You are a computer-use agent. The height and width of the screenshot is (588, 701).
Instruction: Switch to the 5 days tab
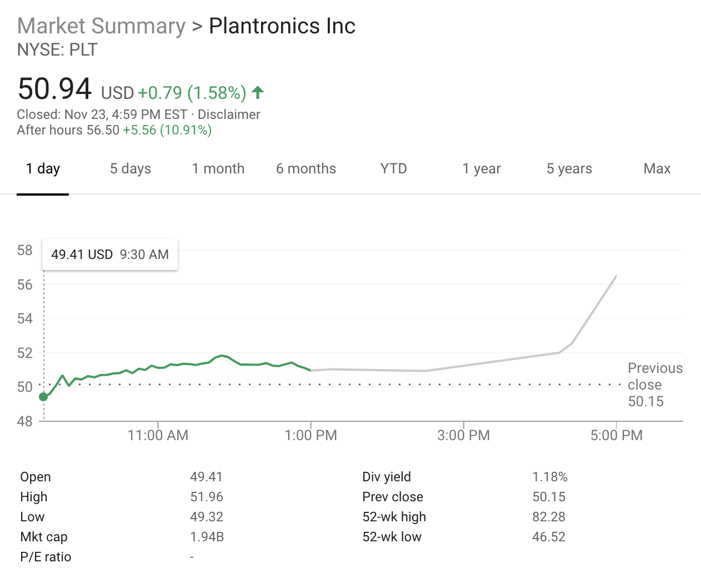coord(131,169)
